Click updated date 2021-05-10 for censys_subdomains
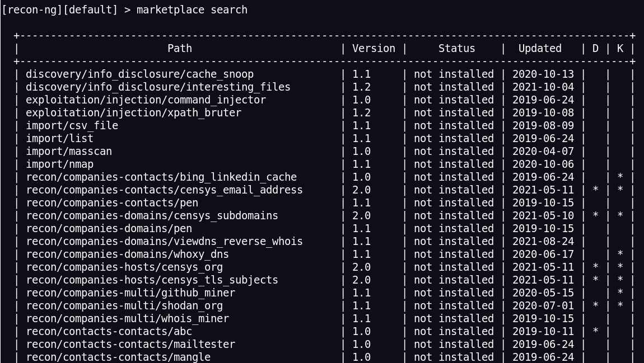 click(x=543, y=216)
